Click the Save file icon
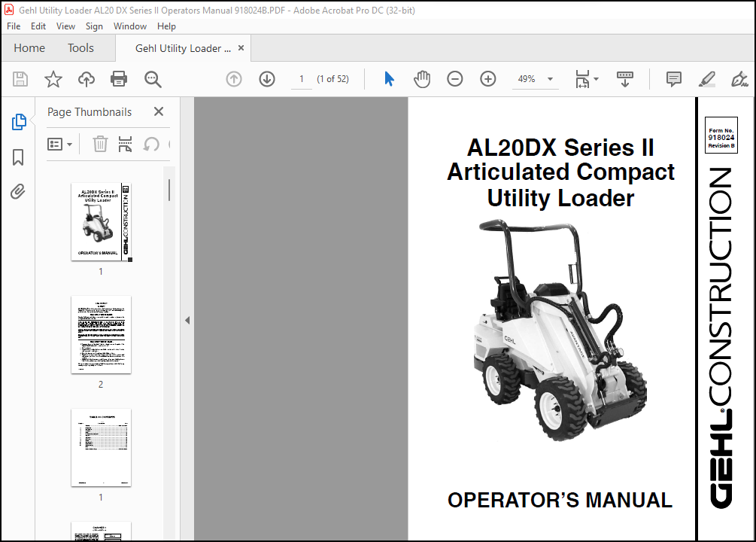This screenshot has height=542, width=756. coord(20,79)
